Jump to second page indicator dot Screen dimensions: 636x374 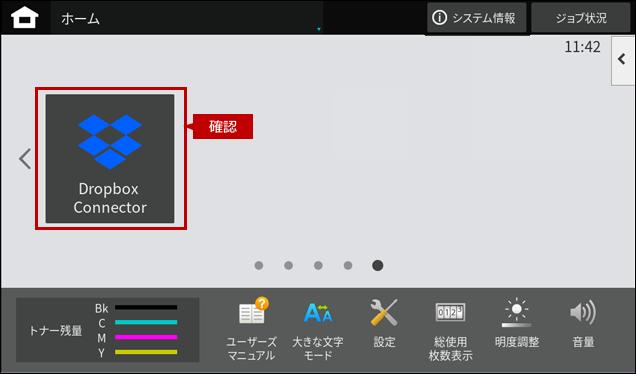click(x=288, y=265)
